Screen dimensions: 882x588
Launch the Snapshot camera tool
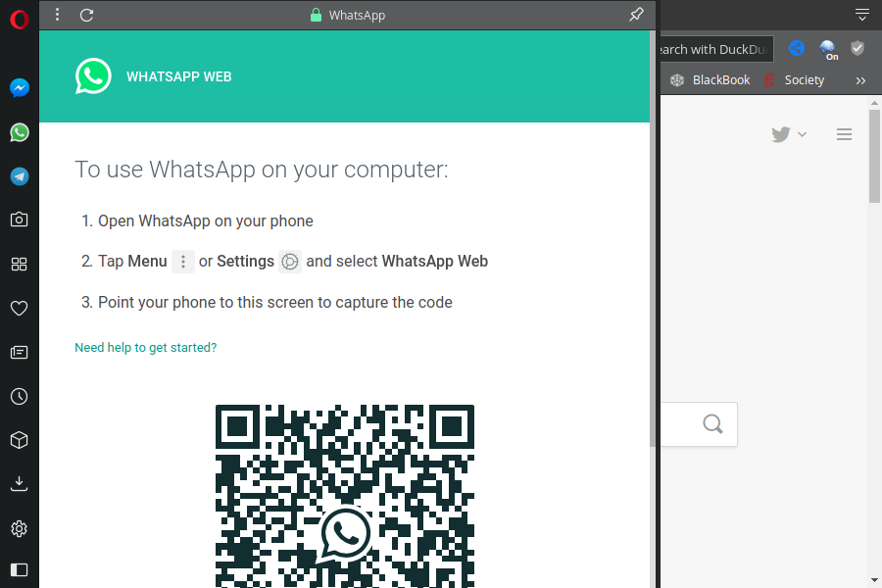[20, 220]
